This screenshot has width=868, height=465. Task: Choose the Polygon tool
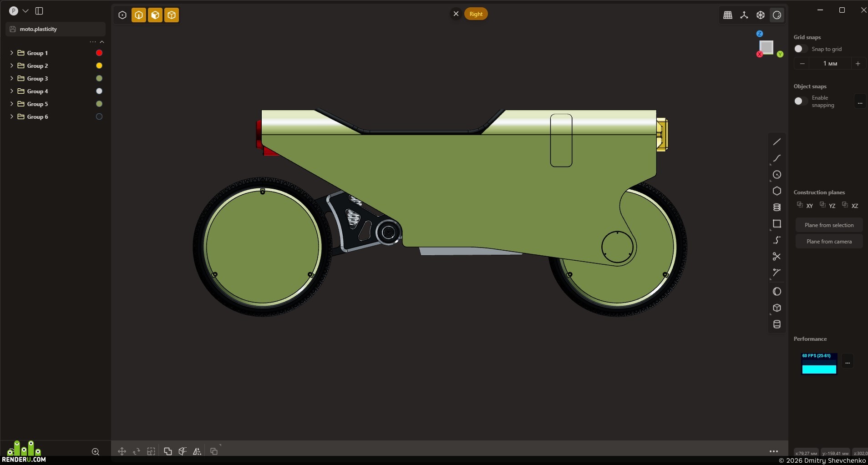(777, 191)
